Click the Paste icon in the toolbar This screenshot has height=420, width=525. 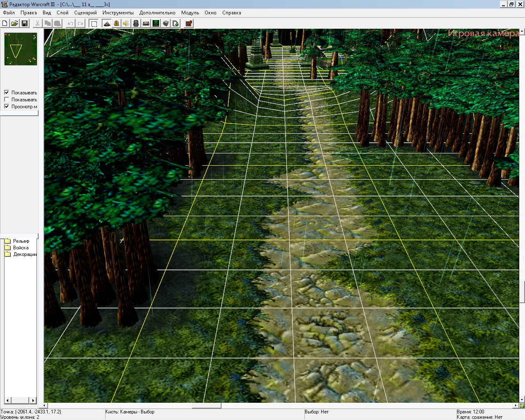pyautogui.click(x=57, y=23)
